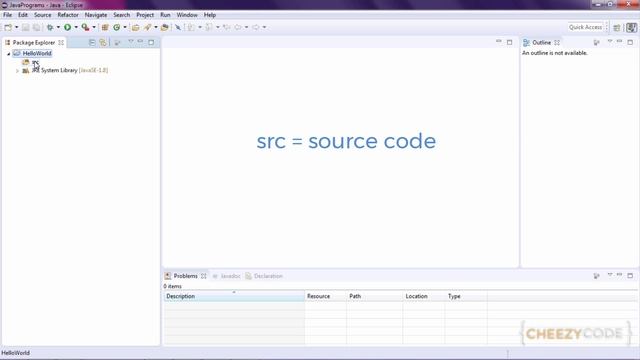
Task: Click the Save All icon in the toolbar
Action: pyautogui.click(x=36, y=27)
